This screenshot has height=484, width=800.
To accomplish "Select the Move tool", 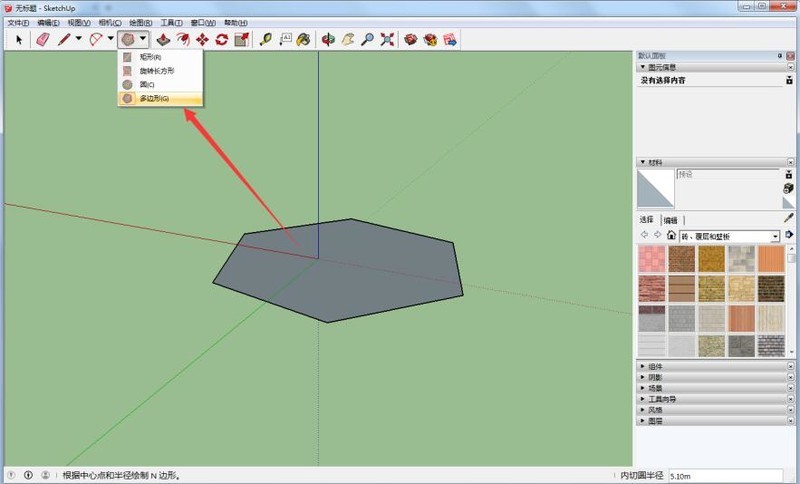I will click(x=202, y=40).
